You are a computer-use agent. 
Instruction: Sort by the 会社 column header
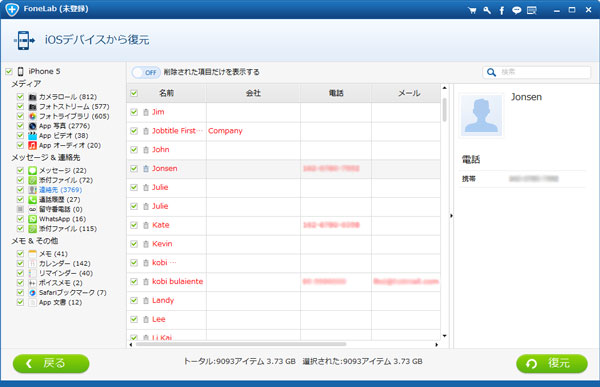pyautogui.click(x=253, y=93)
